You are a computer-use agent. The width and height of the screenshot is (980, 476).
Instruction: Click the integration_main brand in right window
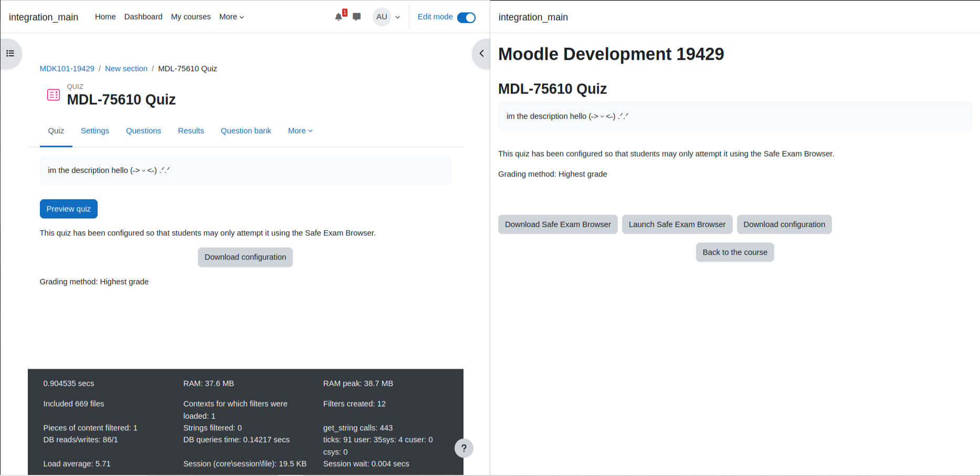click(x=533, y=17)
